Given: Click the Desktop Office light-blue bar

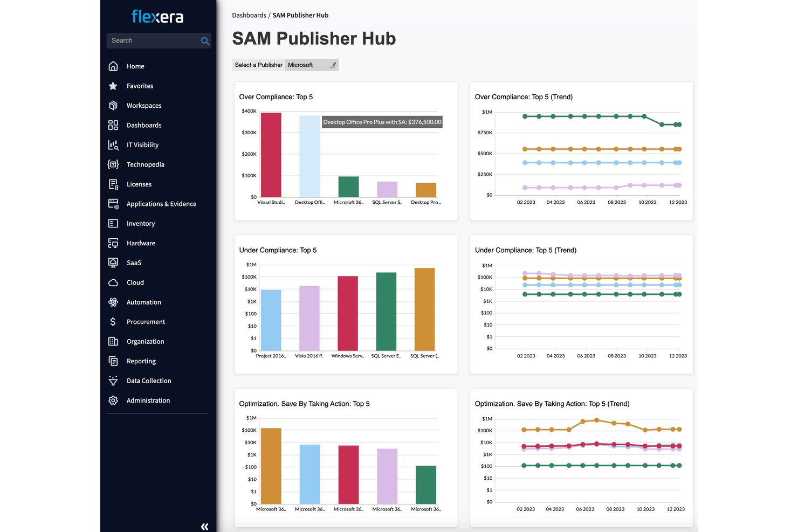Looking at the screenshot, I should [x=309, y=156].
